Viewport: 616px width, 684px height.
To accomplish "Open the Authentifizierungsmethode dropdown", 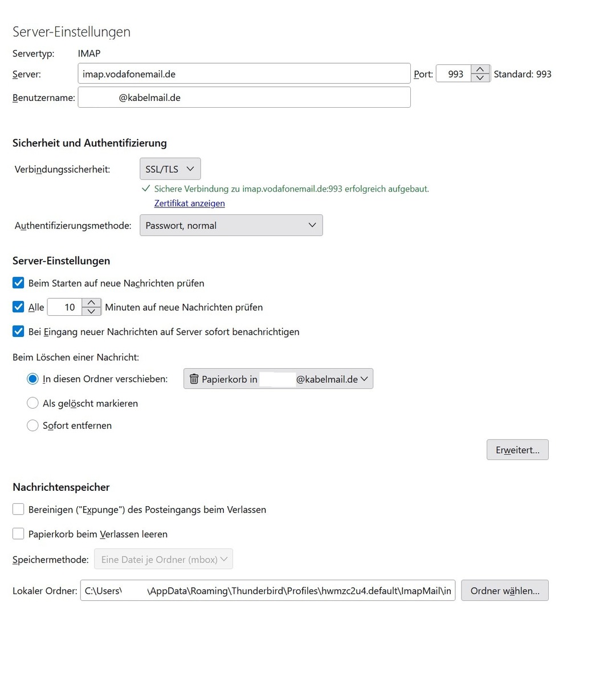I will (231, 225).
